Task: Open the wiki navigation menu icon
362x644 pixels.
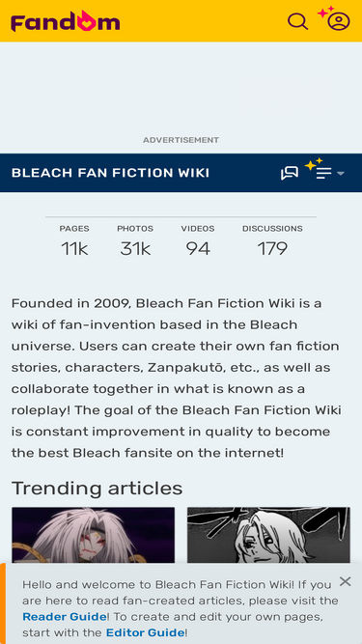Action: tap(323, 173)
